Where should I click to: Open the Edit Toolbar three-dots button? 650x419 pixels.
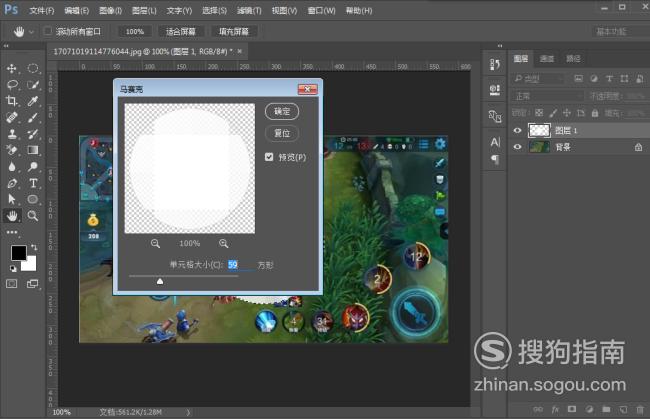point(12,232)
